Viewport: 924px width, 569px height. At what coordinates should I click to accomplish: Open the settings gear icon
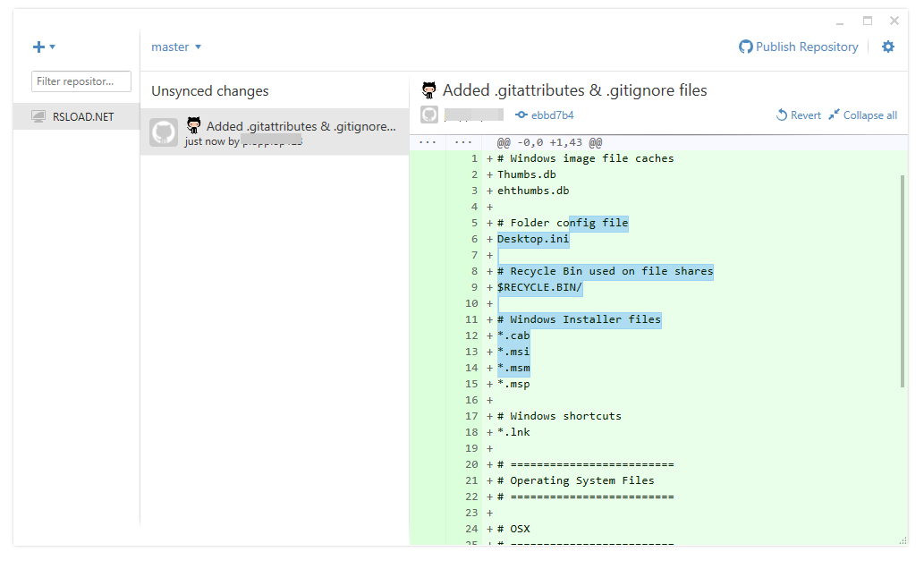click(x=887, y=47)
